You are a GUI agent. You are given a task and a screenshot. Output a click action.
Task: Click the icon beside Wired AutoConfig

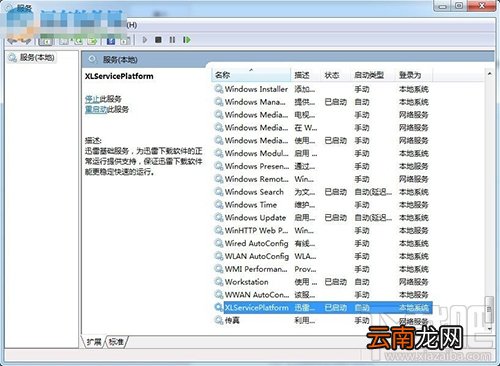point(219,243)
